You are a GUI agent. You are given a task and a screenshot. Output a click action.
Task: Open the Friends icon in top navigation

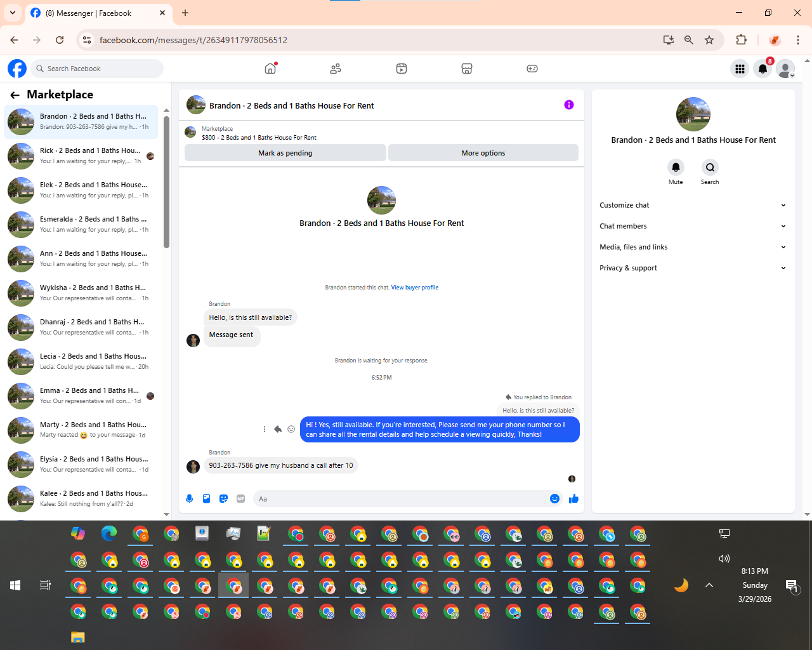336,69
